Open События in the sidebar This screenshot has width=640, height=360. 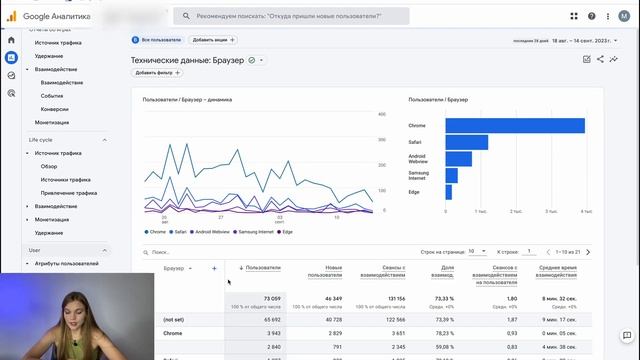click(x=52, y=96)
